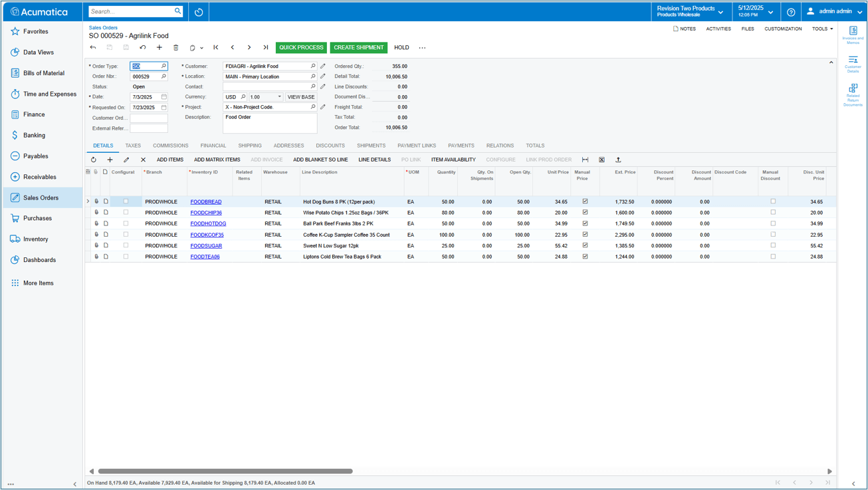
Task: Go to the next record
Action: click(249, 48)
